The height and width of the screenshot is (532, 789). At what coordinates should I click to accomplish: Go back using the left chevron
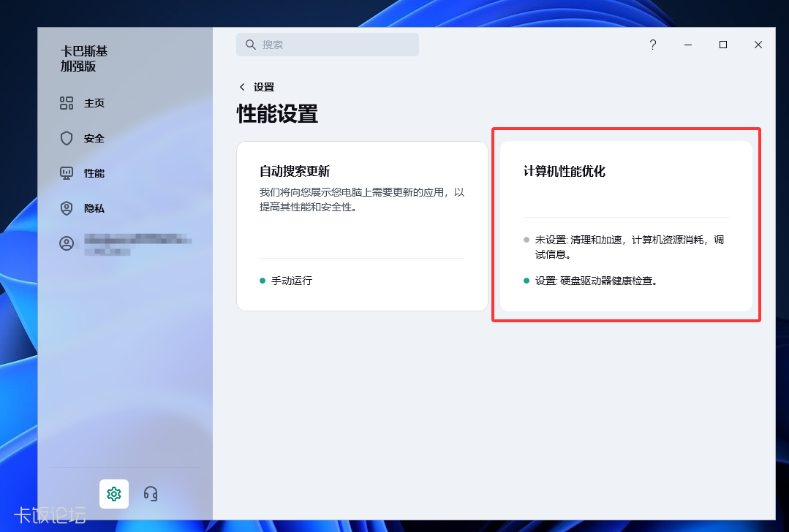[x=242, y=87]
